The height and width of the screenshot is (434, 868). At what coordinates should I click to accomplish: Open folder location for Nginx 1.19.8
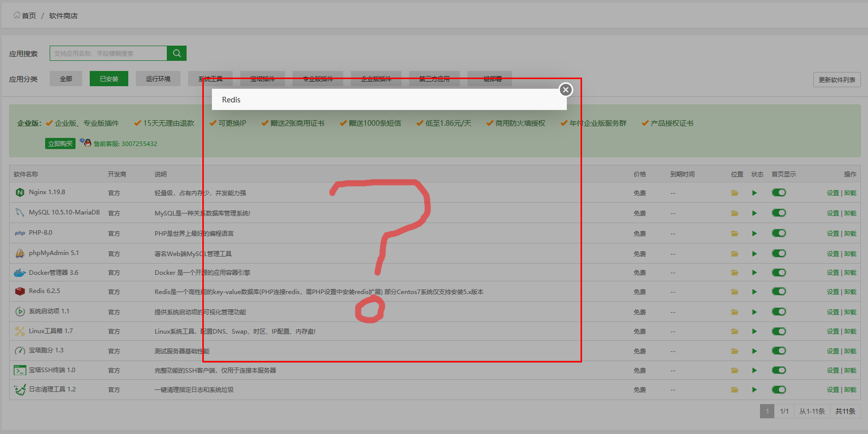coord(734,193)
